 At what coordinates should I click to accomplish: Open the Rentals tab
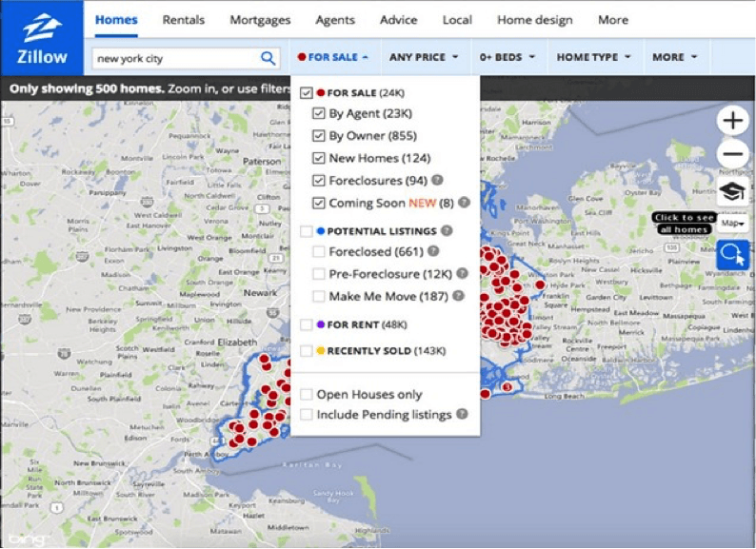tap(183, 20)
